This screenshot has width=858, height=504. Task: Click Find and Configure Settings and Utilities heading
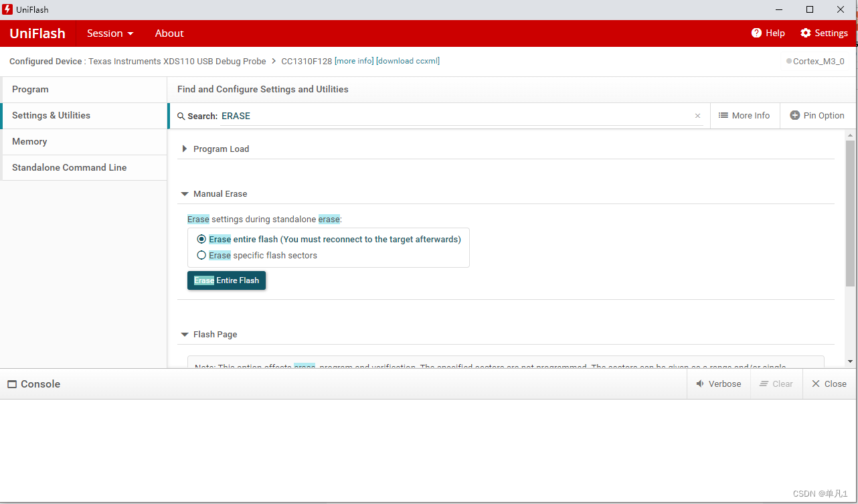(x=263, y=89)
